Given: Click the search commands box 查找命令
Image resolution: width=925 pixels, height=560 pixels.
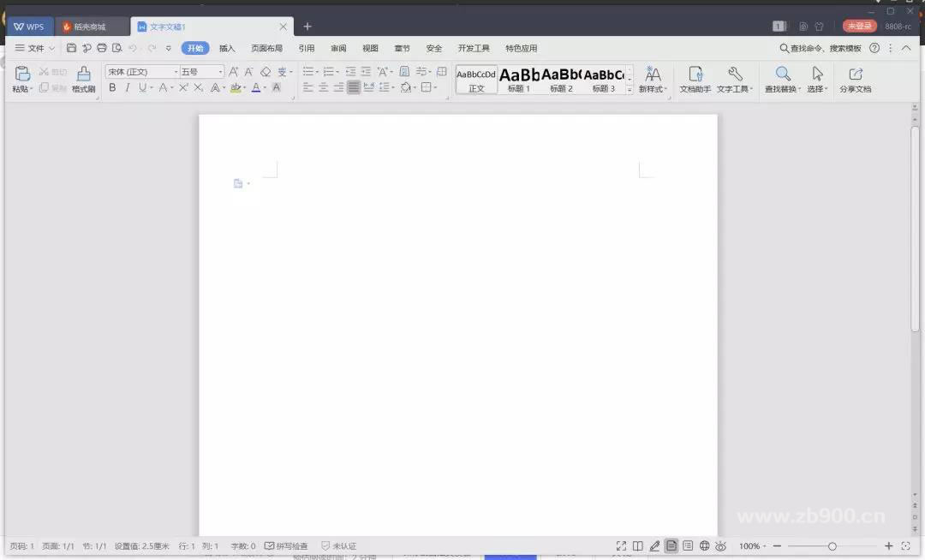Looking at the screenshot, I should 821,49.
